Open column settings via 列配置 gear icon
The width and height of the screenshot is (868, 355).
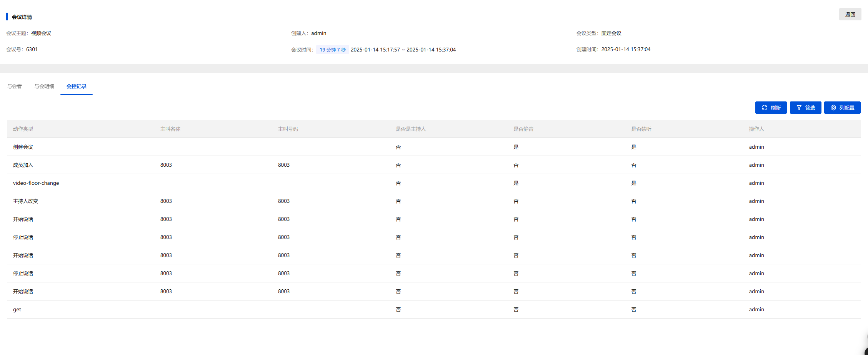pos(833,108)
